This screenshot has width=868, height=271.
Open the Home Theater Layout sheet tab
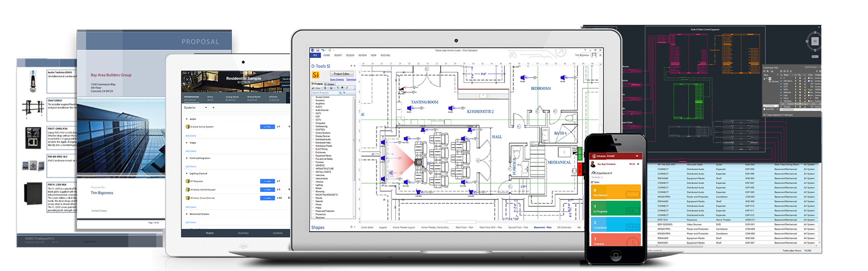404,227
